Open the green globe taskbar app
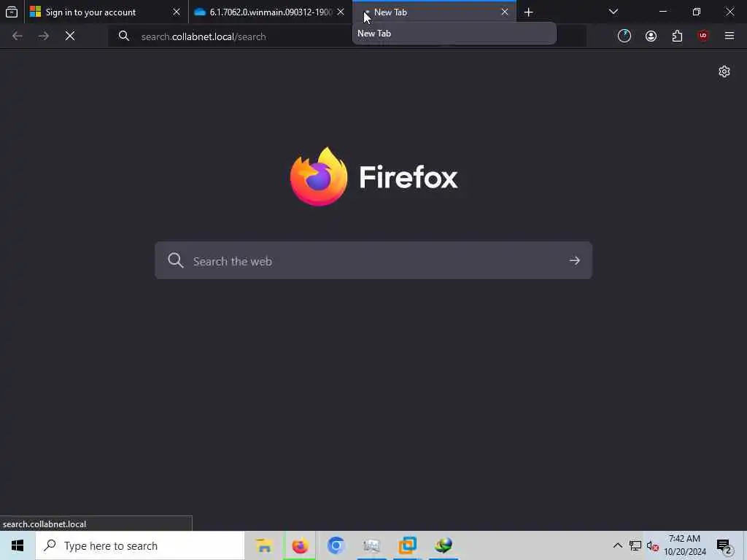The height and width of the screenshot is (560, 747). point(443,545)
